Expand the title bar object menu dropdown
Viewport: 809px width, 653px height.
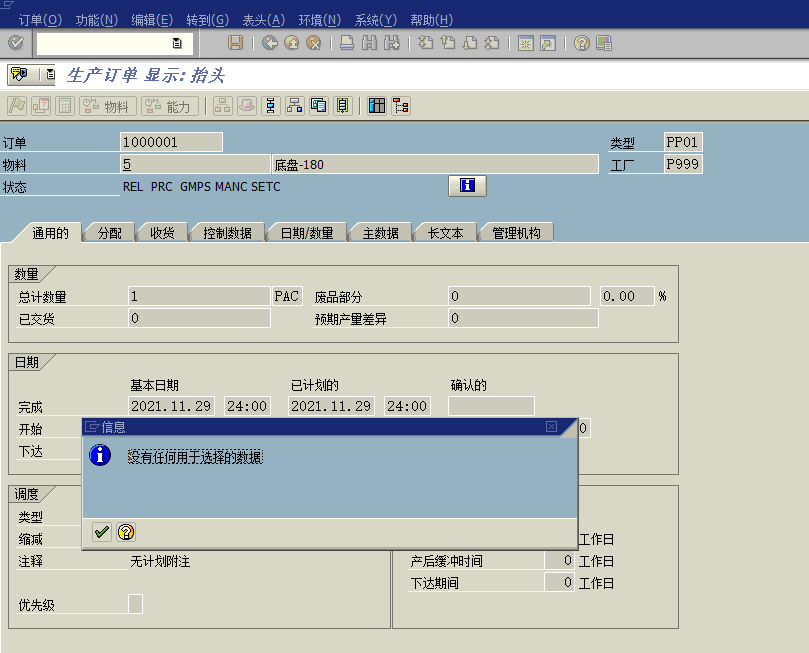tap(50, 74)
